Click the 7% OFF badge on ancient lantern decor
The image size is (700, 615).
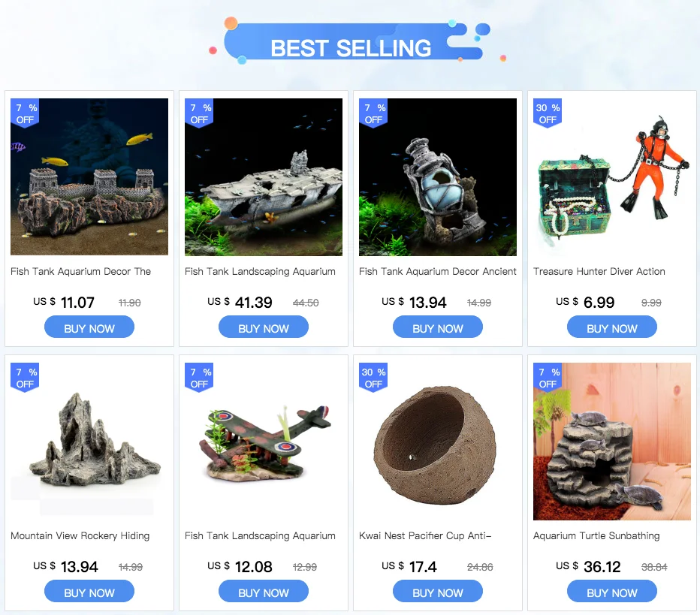coord(373,113)
